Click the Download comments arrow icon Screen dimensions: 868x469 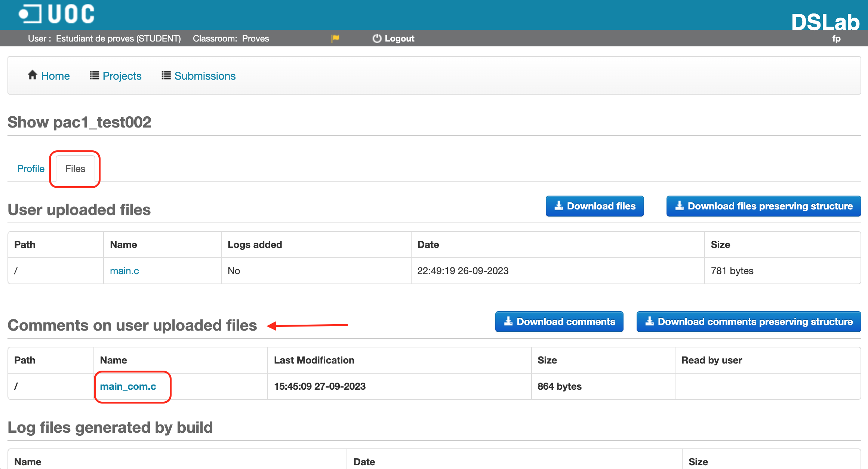click(x=508, y=321)
